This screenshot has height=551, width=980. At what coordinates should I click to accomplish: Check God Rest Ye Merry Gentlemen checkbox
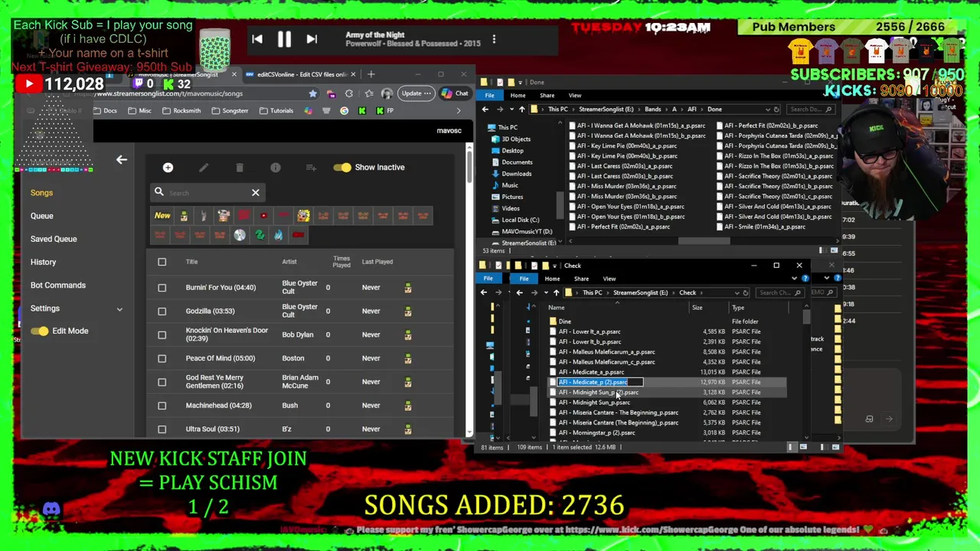[162, 382]
